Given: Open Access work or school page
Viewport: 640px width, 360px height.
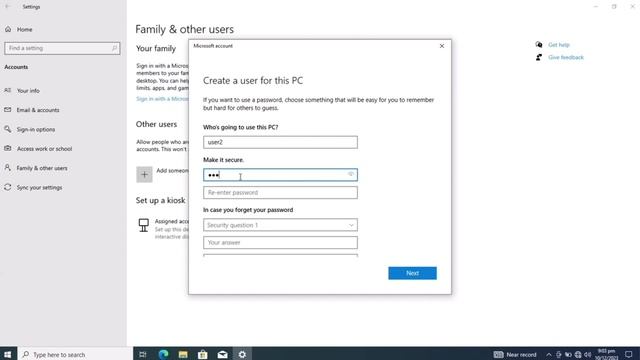Looking at the screenshot, I should point(44,149).
